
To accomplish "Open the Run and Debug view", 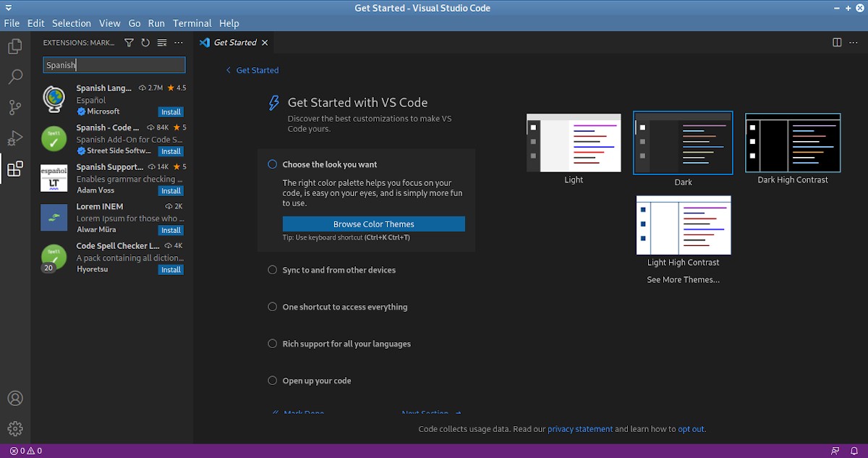I will (x=14, y=138).
